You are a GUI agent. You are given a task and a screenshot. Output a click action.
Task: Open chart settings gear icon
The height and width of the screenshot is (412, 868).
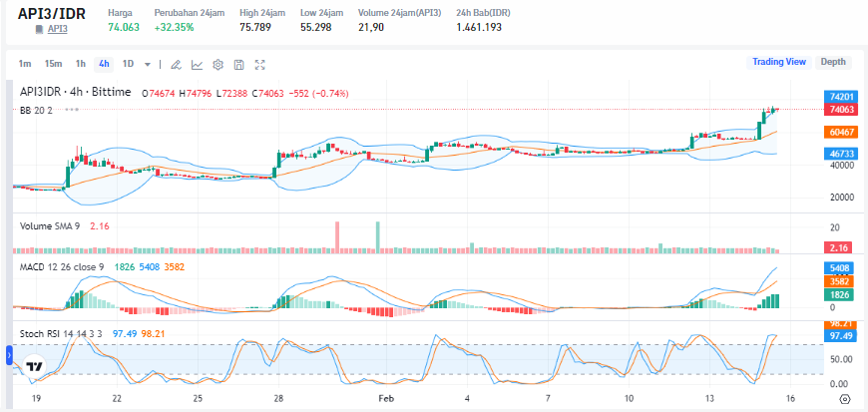pyautogui.click(x=217, y=64)
